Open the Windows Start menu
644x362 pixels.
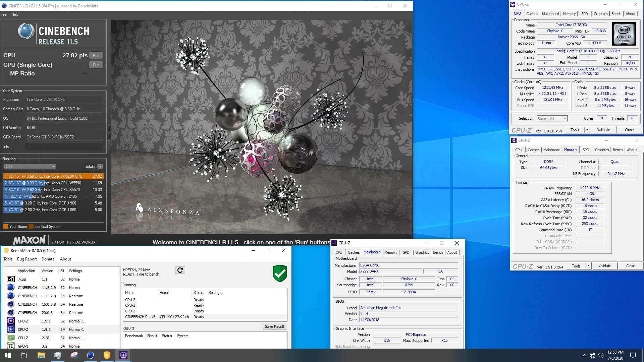pos(8,355)
